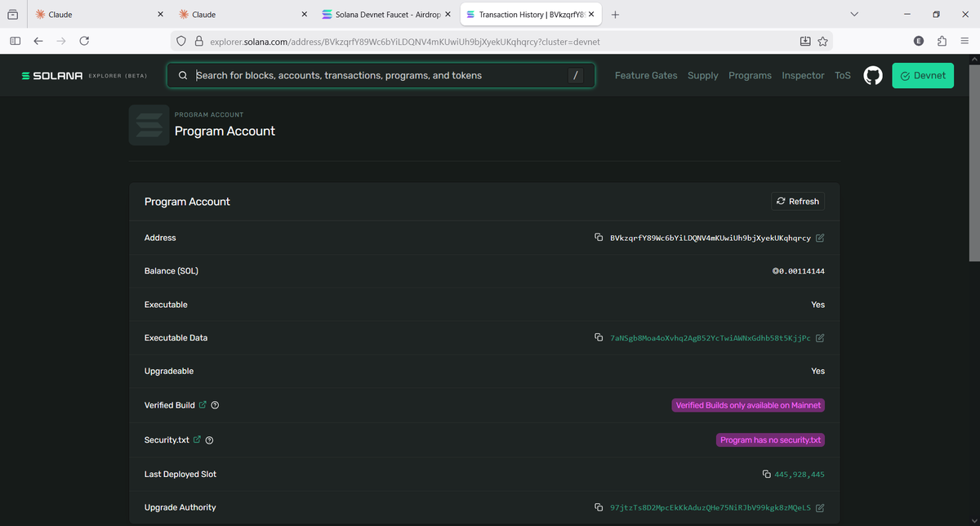Open the Firefox account avatar icon
The height and width of the screenshot is (526, 980).
click(x=919, y=41)
